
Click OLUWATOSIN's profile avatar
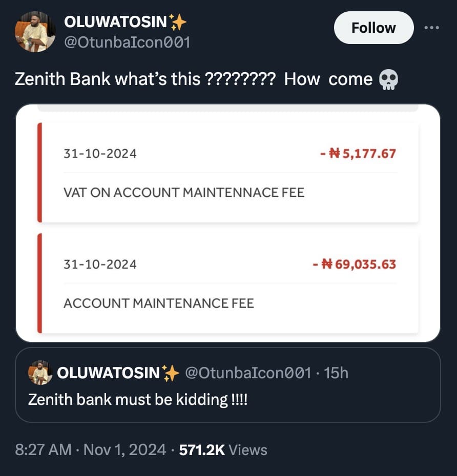pos(34,32)
